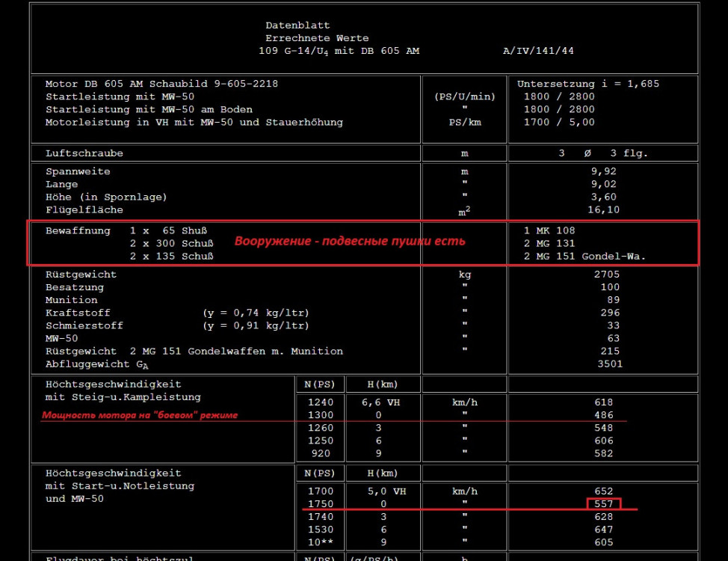Click the 'MW-50' weight row label
This screenshot has height=561, width=728.
(61, 338)
